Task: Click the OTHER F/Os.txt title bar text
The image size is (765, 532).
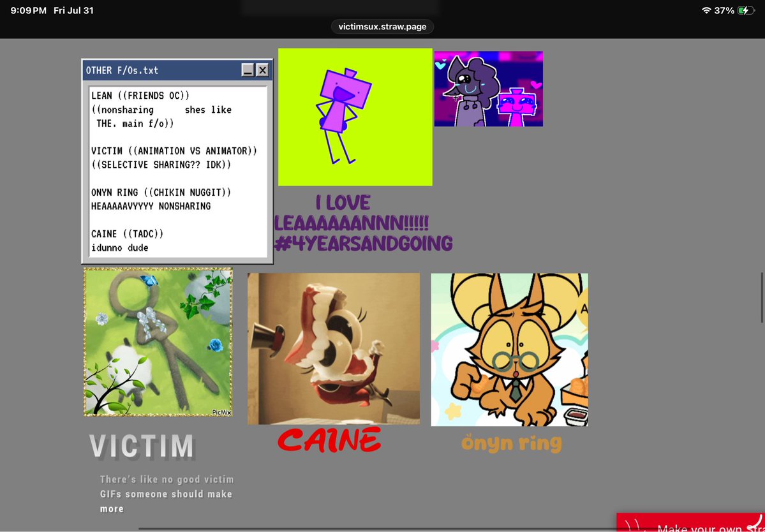Action: pos(122,70)
